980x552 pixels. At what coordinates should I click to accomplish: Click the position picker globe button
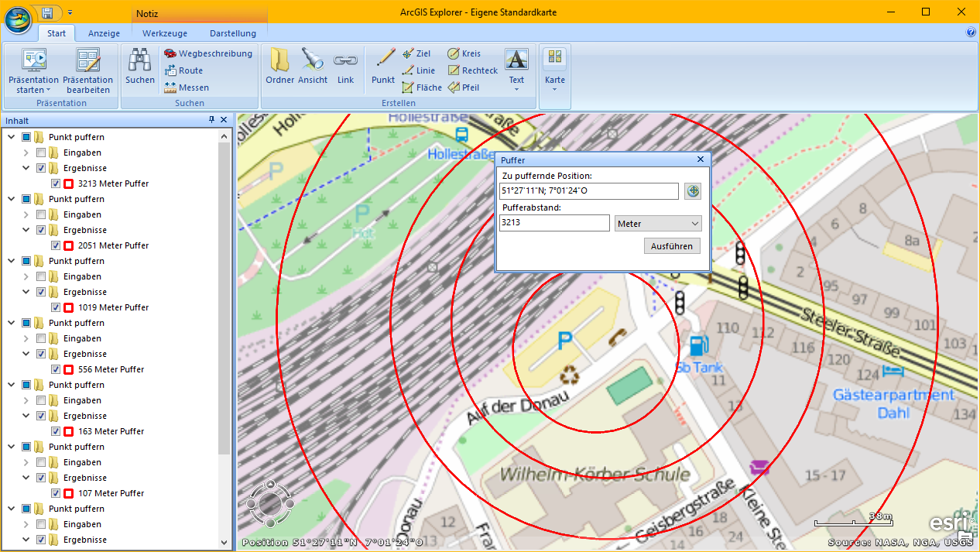click(x=693, y=191)
